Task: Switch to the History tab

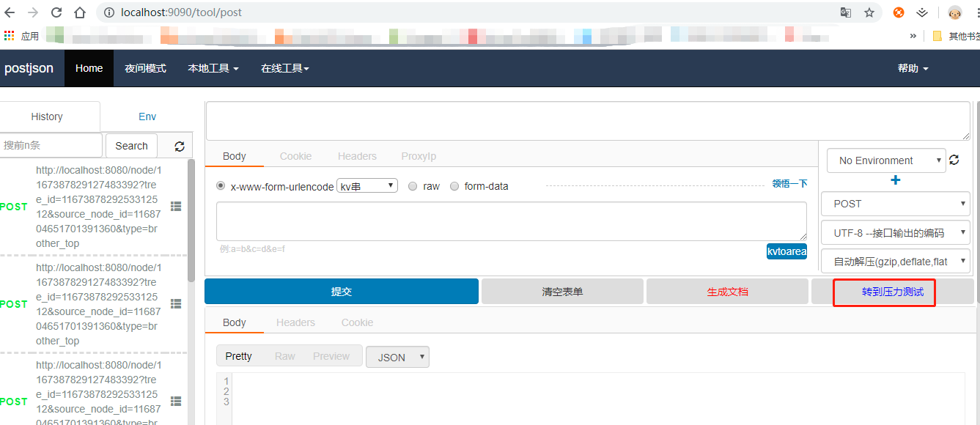Action: pyautogui.click(x=47, y=117)
